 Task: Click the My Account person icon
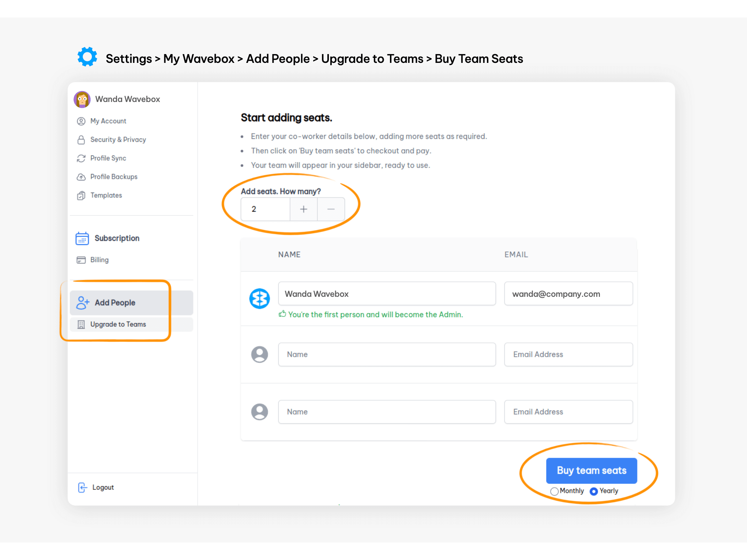tap(81, 121)
